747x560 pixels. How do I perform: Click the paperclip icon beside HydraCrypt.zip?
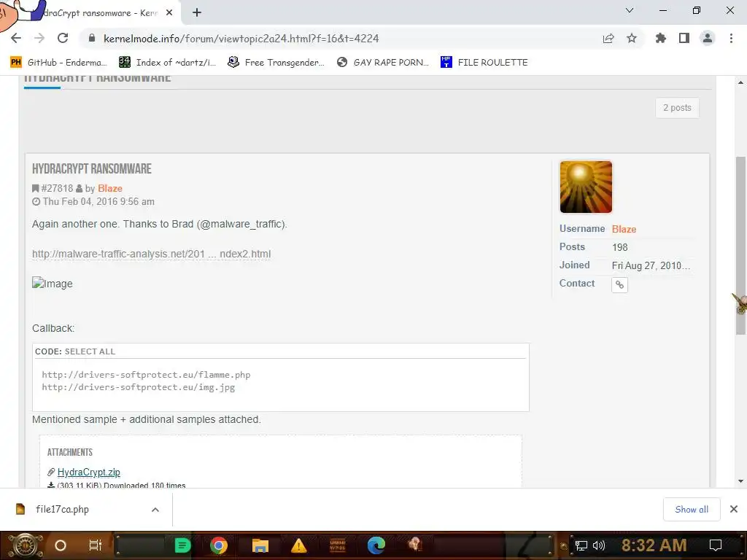click(x=51, y=472)
